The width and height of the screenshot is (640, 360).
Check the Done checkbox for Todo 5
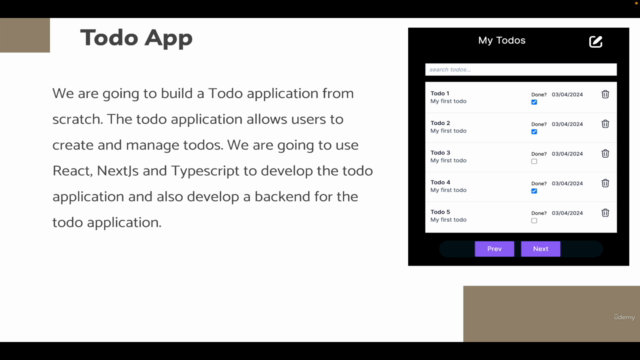[x=534, y=220]
